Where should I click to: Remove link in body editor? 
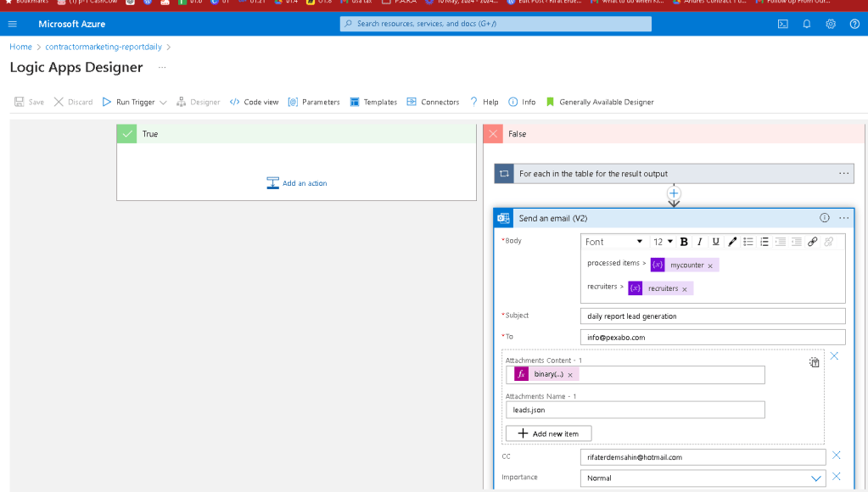(x=828, y=242)
